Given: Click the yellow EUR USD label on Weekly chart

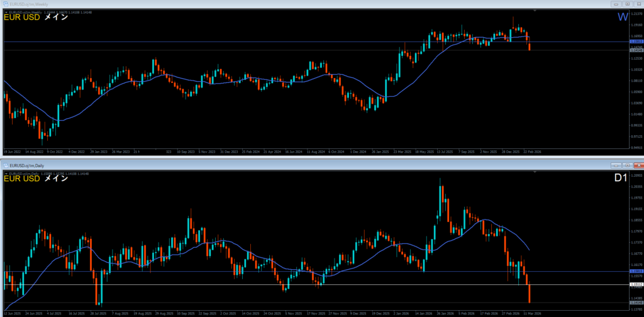Looking at the screenshot, I should (22, 18).
